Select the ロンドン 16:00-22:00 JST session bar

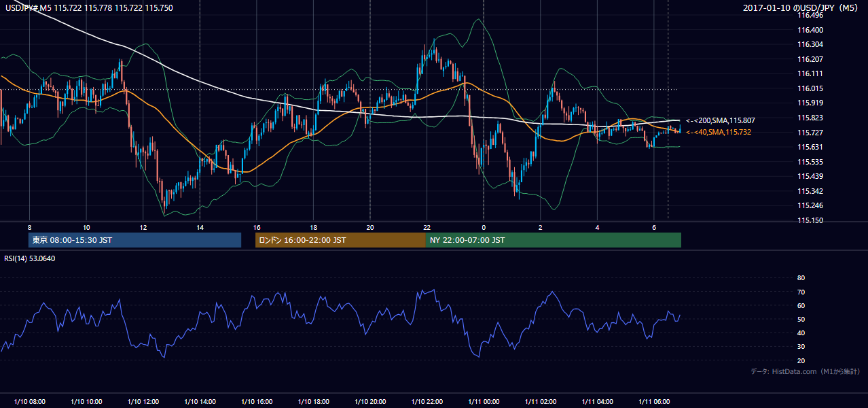[340, 240]
